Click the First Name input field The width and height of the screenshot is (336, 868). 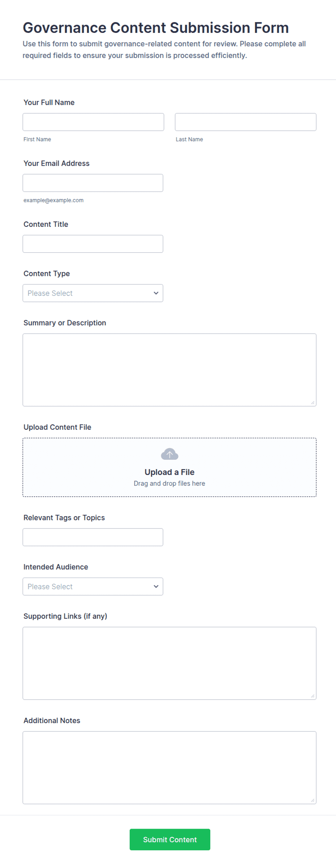pos(93,122)
